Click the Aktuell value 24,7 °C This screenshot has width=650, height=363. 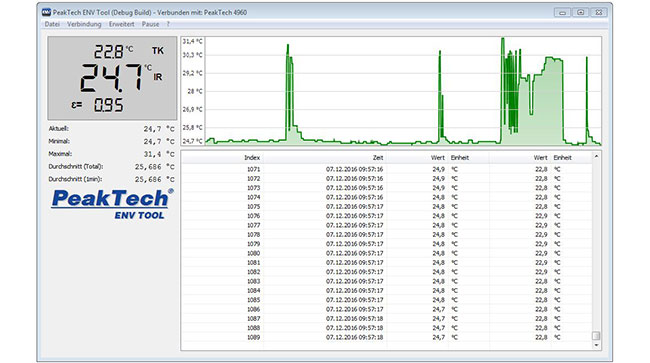pyautogui.click(x=159, y=129)
